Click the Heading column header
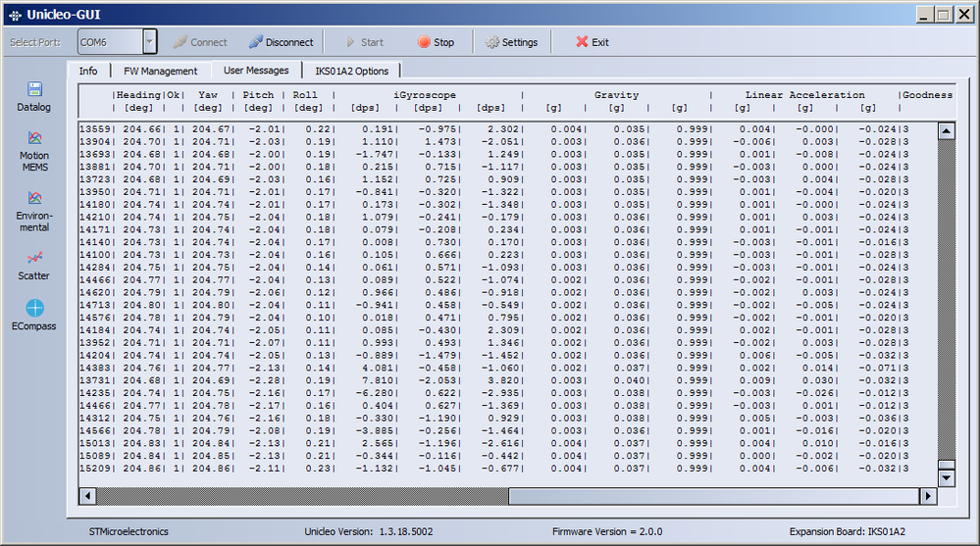Image resolution: width=980 pixels, height=546 pixels. [138, 95]
